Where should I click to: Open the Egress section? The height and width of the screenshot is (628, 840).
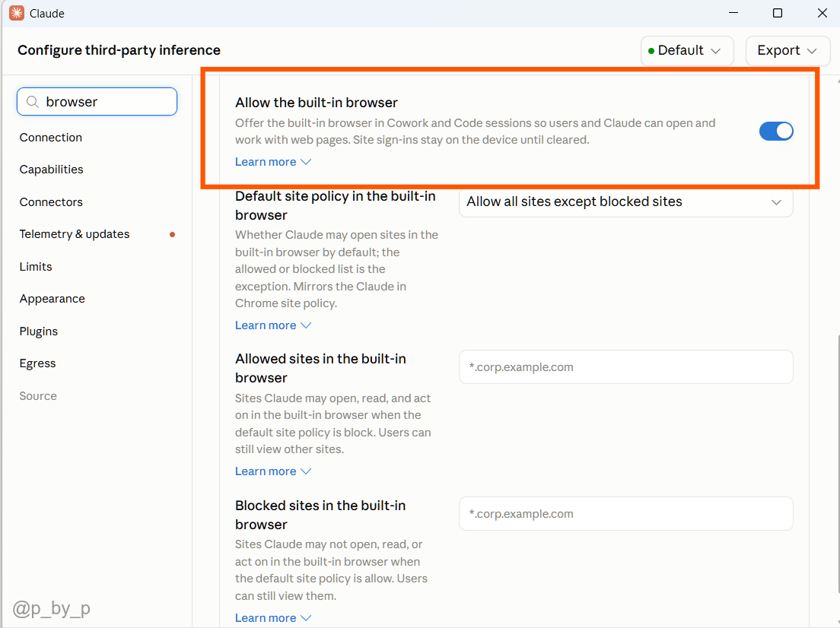[37, 363]
